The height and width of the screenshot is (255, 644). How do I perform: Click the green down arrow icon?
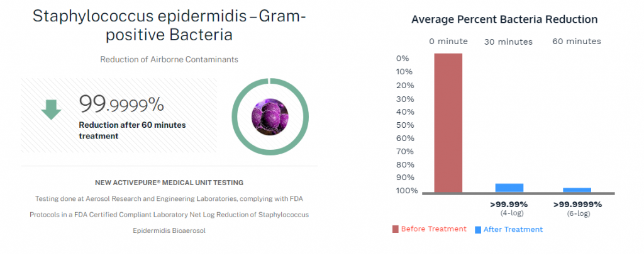coord(51,110)
